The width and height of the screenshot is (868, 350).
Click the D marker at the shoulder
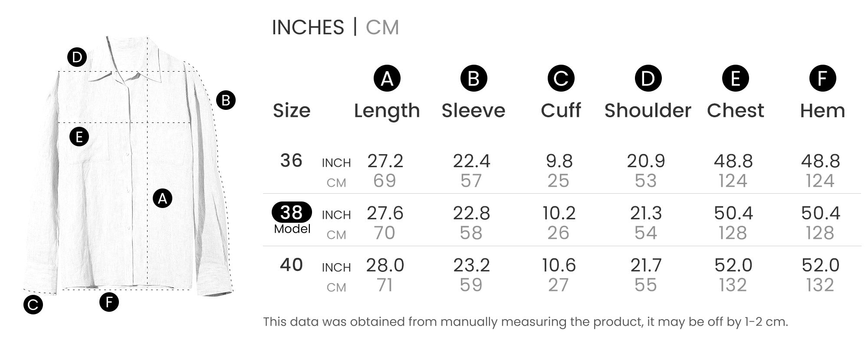pos(77,57)
